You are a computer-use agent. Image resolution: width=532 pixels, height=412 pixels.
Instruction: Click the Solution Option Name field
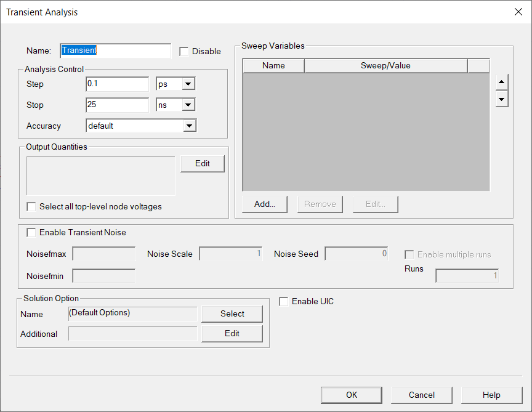[x=132, y=313]
